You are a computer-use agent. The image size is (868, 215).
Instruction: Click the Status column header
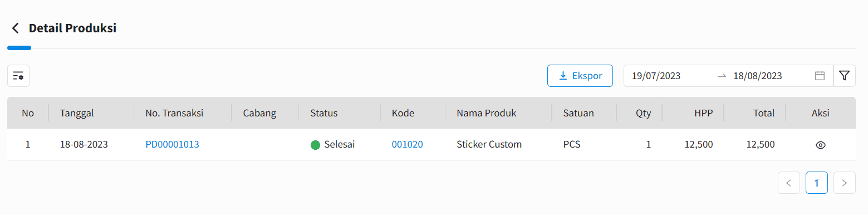pos(324,113)
